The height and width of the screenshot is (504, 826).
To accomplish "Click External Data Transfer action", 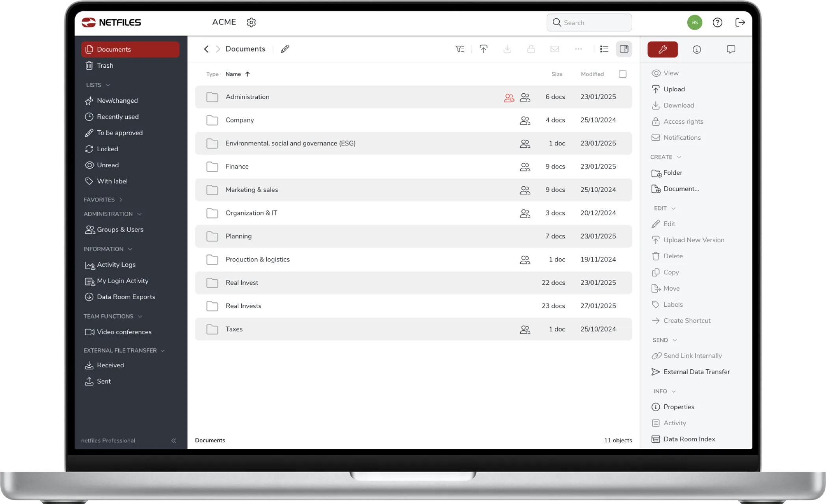I will coord(696,372).
